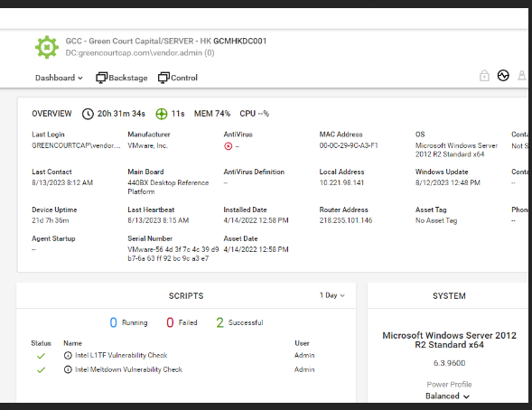Click the computer name GCMHKDC001 in the header
Viewport: 532px width, 410px height.
[240, 41]
